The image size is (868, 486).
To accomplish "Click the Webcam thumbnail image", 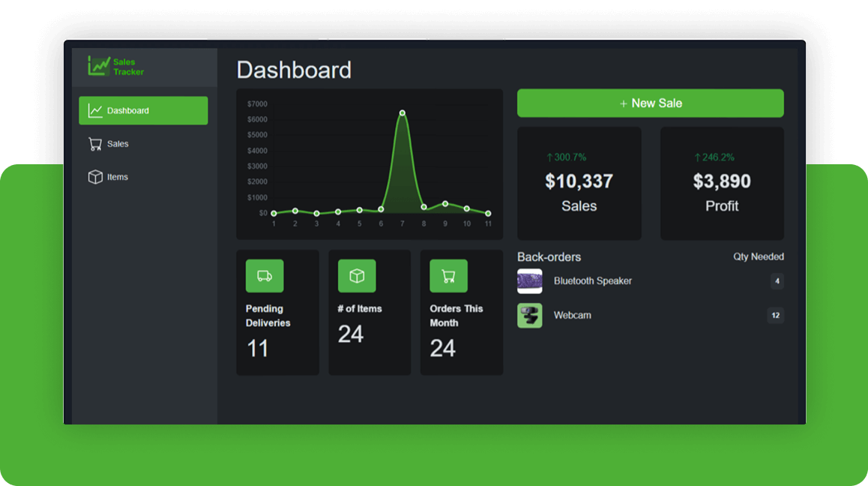I will click(530, 315).
